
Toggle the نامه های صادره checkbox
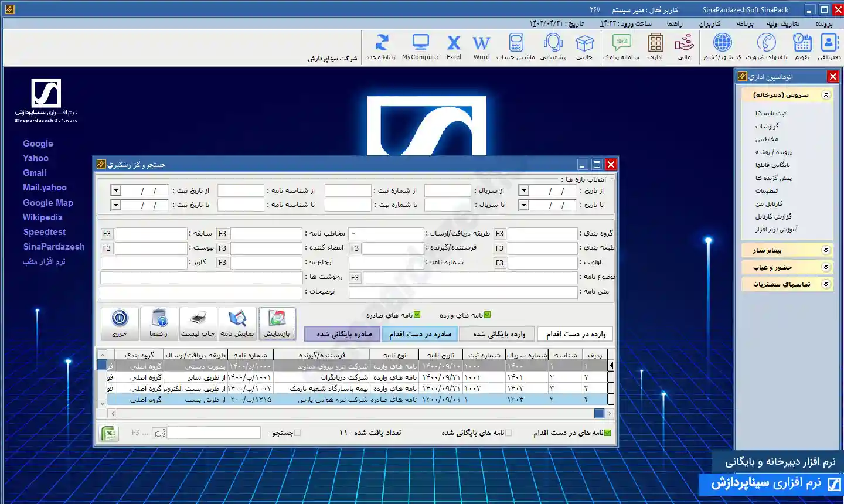[417, 315]
